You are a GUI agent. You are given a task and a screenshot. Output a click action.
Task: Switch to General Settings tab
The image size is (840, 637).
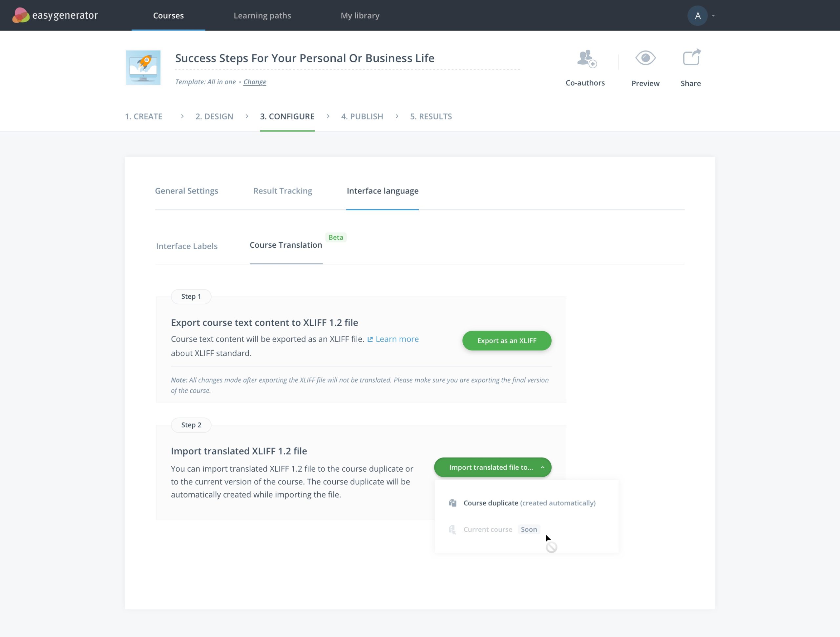(x=186, y=191)
